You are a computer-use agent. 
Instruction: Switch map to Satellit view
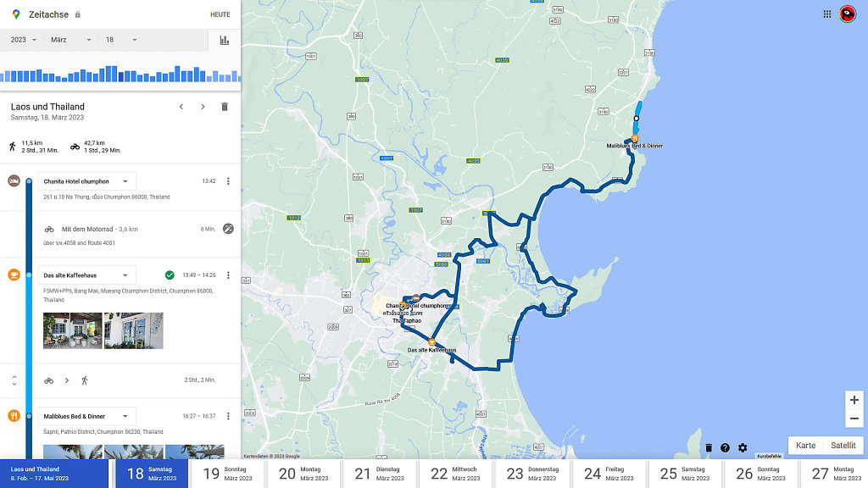tap(843, 446)
